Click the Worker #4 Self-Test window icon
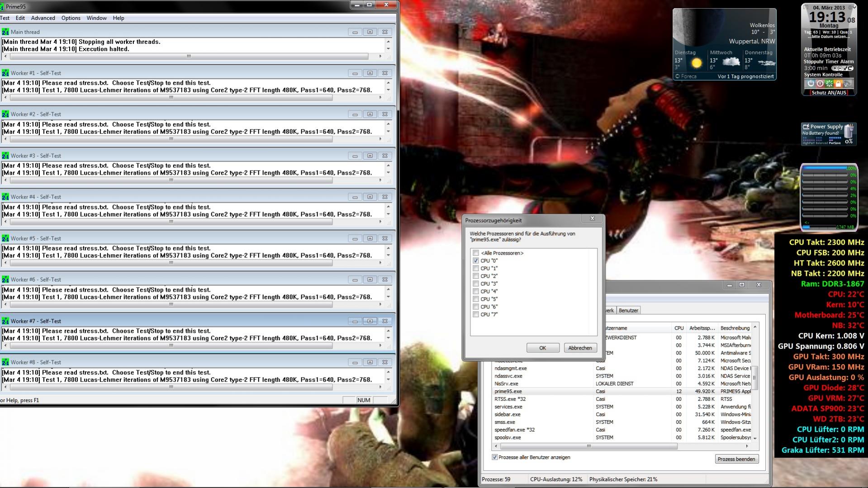Viewport: 868px width, 488px height. (5, 197)
